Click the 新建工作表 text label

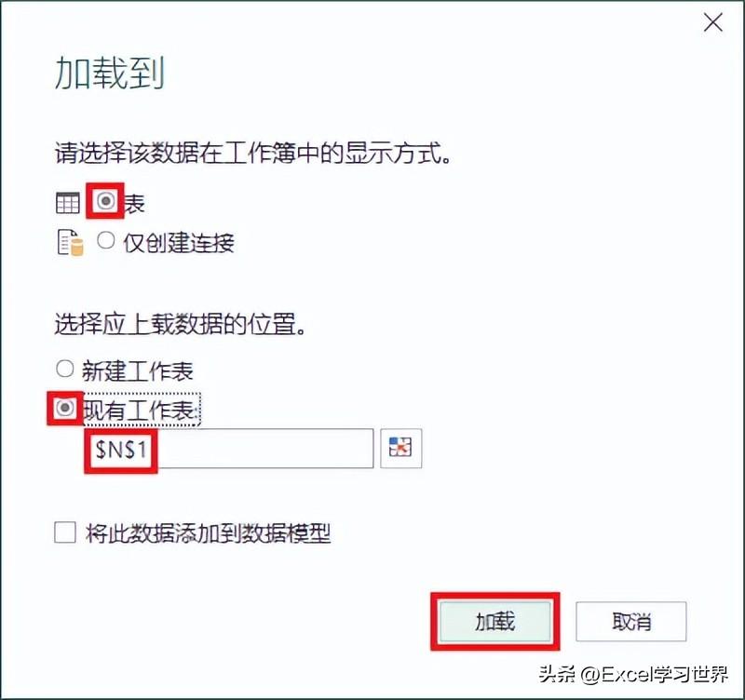[x=138, y=370]
